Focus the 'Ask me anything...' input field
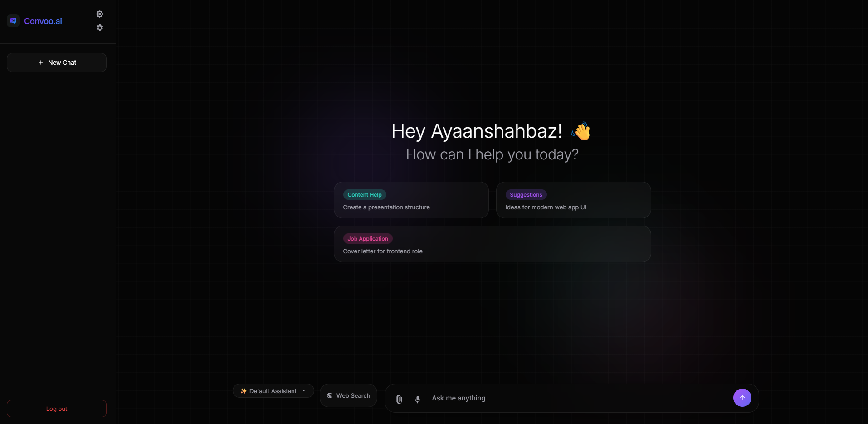This screenshot has width=868, height=424. (578, 398)
